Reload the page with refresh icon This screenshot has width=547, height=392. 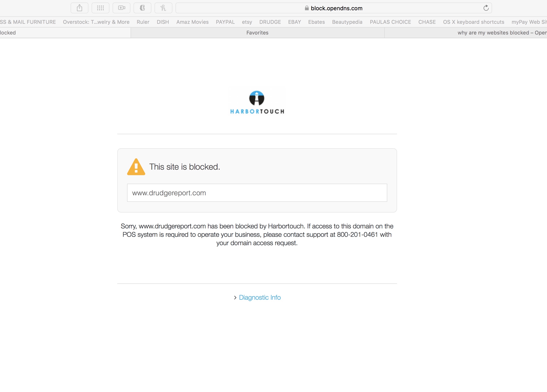click(486, 8)
